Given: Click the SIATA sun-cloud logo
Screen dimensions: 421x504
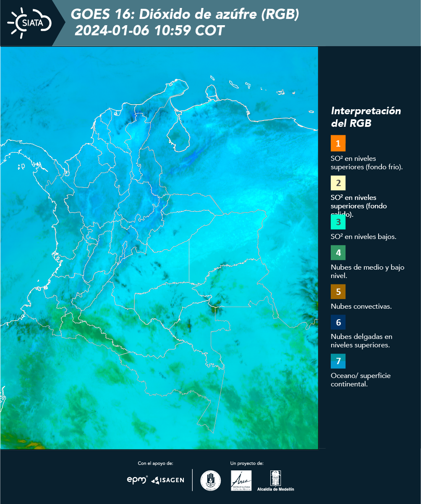Looking at the screenshot, I should 29,22.
